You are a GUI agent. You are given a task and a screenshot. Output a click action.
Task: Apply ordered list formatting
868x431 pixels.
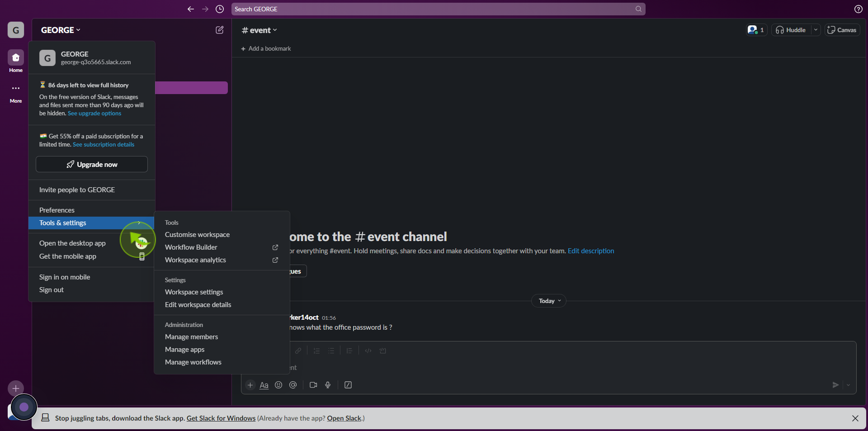[316, 350]
